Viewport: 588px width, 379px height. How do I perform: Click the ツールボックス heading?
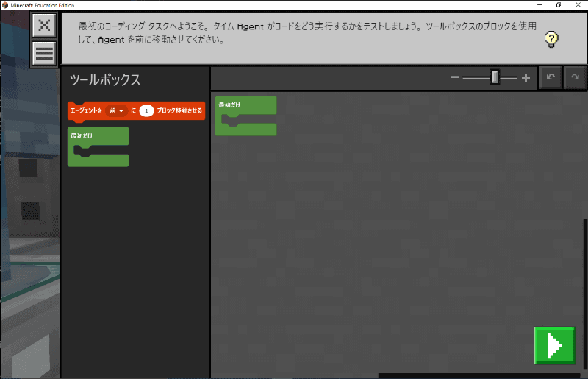pyautogui.click(x=105, y=79)
